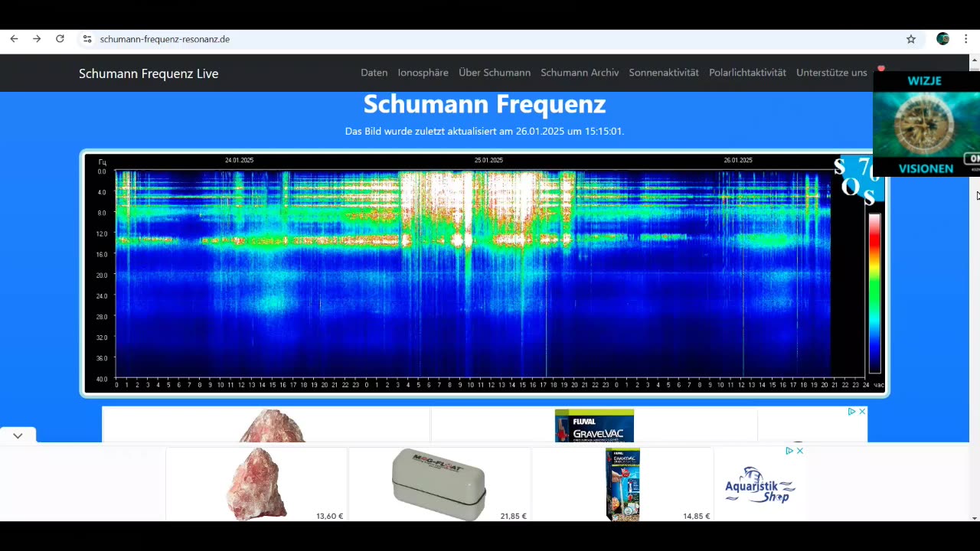Open the Polarlichtaktivität menu item
Viewport: 980px width, 551px height.
[747, 73]
